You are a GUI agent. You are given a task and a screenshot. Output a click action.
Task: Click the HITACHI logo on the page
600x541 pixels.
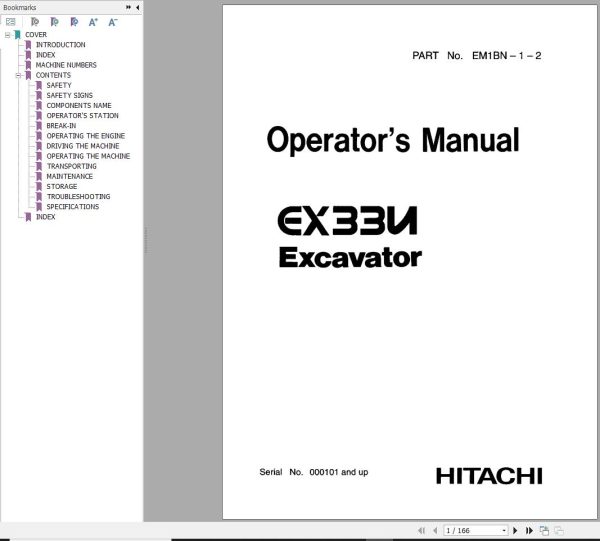coord(489,476)
